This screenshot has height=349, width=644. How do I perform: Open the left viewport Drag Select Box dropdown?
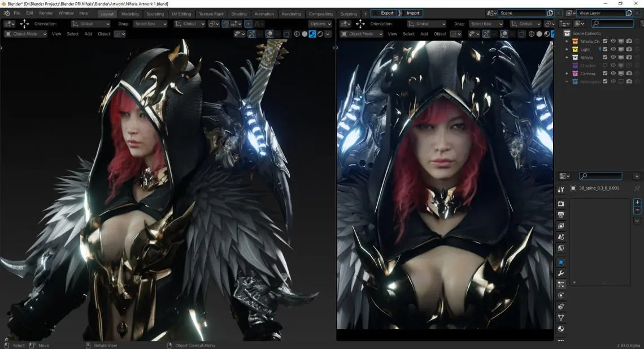(x=150, y=24)
